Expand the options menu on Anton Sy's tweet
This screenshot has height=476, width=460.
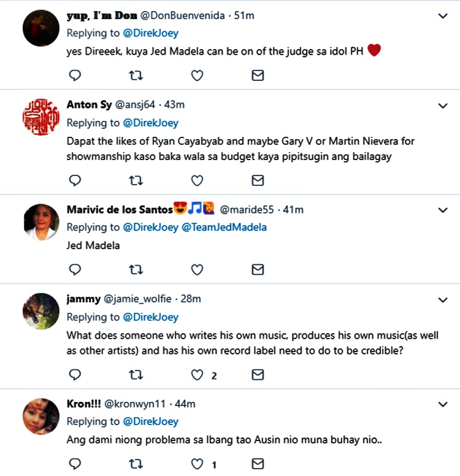click(443, 106)
